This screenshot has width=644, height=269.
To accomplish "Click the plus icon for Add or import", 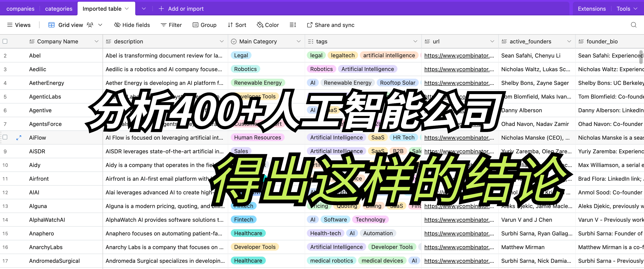I will coord(161,9).
